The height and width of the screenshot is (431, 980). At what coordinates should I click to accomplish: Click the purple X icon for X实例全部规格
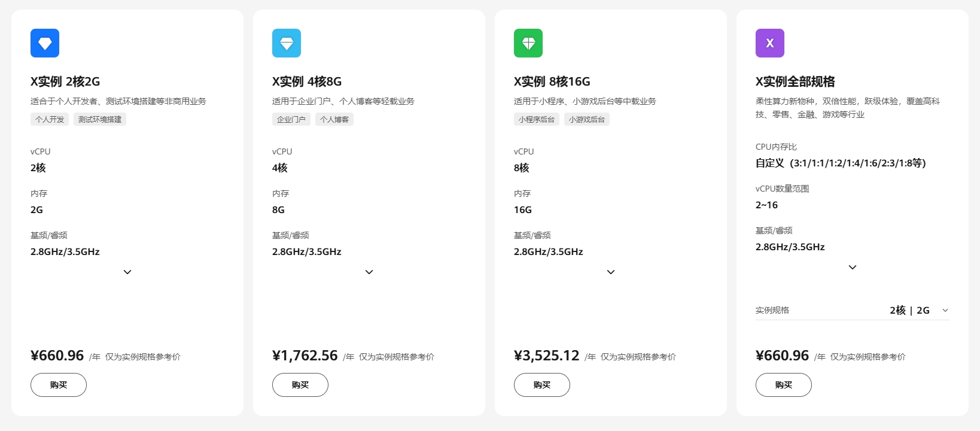point(770,43)
